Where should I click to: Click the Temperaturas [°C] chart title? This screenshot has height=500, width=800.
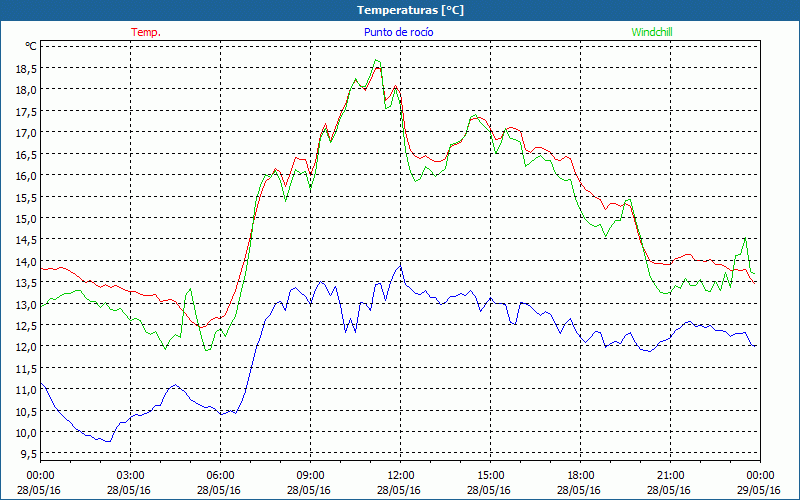410,10
